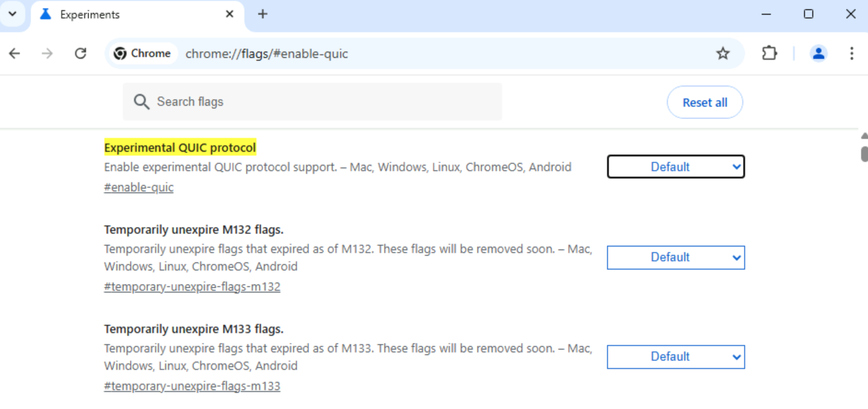
Task: Follow the #temporary-unexpire-flags-m132 link
Action: (192, 287)
